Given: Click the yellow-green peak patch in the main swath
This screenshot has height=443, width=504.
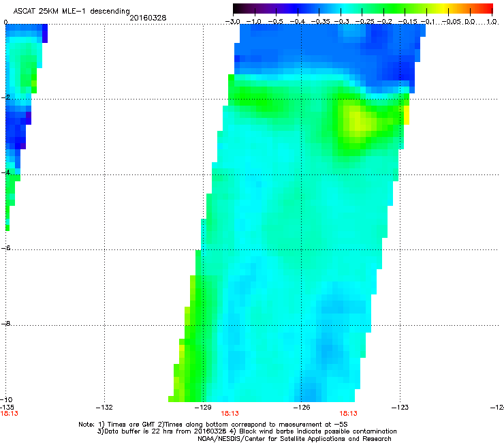Looking at the screenshot, I should (360, 122).
